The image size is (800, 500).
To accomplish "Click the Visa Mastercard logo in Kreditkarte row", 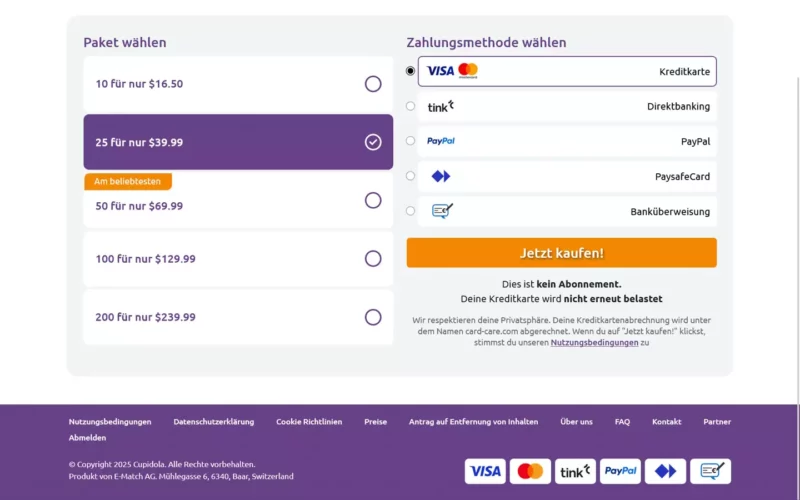I will [x=452, y=71].
